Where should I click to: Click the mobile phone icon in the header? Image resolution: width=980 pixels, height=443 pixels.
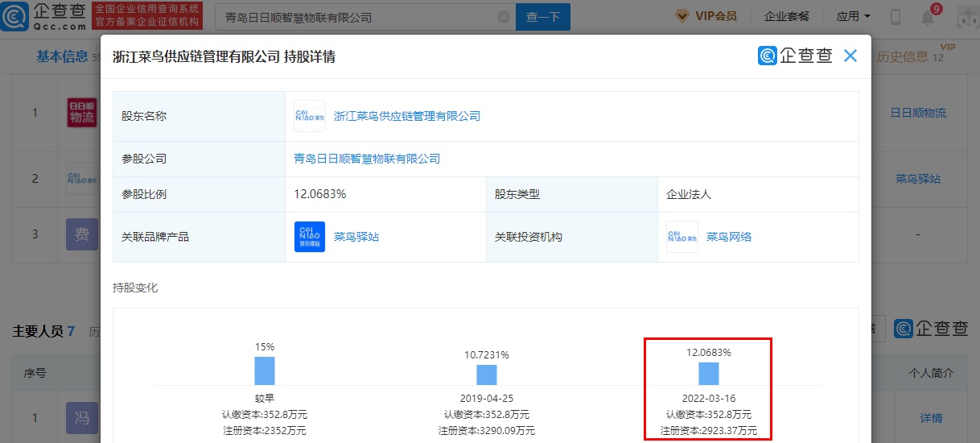[895, 17]
